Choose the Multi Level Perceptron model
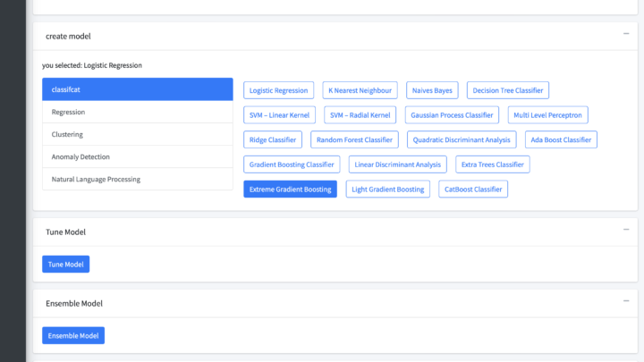 coord(547,115)
